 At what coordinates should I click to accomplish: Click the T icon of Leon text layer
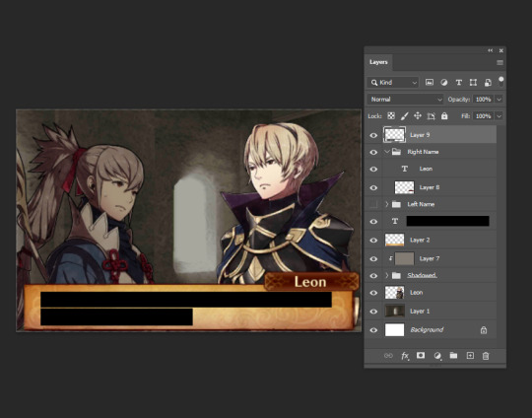(405, 169)
